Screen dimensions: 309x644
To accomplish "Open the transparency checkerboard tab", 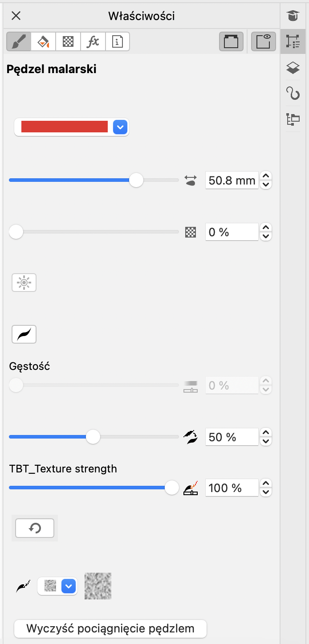I will pyautogui.click(x=68, y=42).
